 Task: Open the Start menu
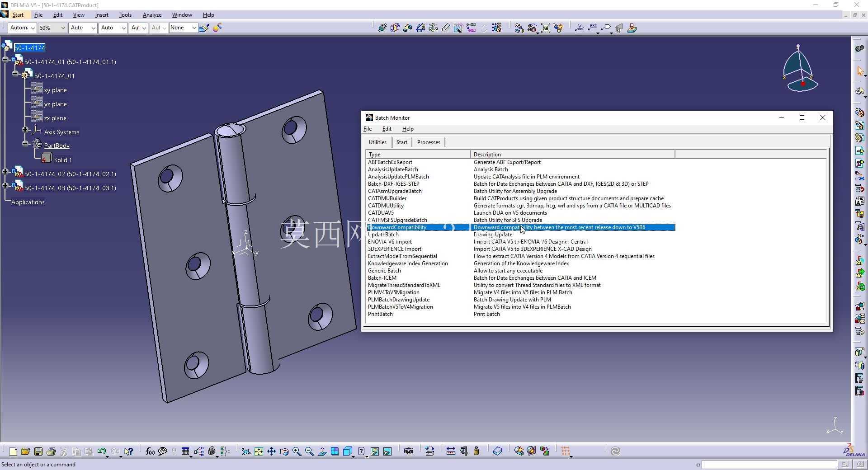click(x=18, y=15)
